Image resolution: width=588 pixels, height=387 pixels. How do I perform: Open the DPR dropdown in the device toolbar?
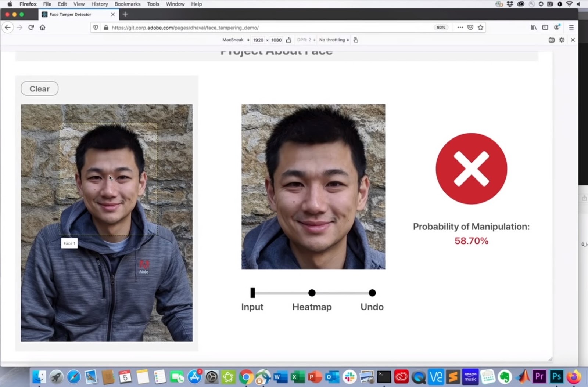tap(306, 40)
